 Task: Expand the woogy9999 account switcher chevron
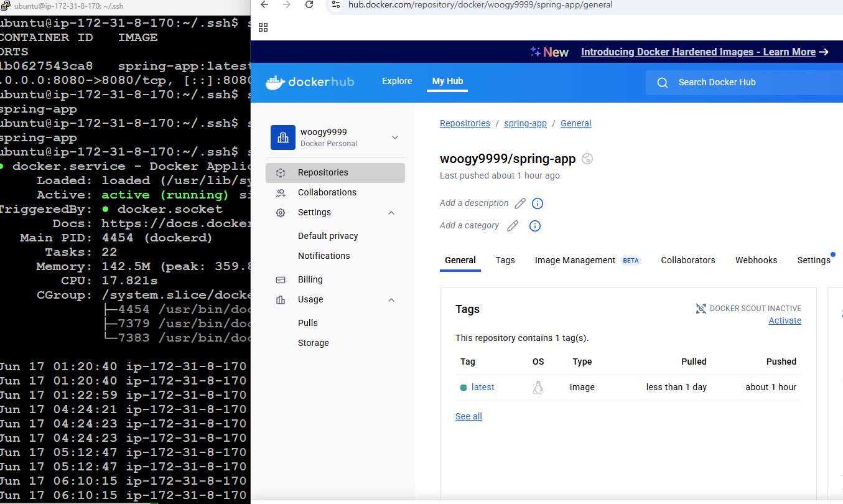(394, 138)
